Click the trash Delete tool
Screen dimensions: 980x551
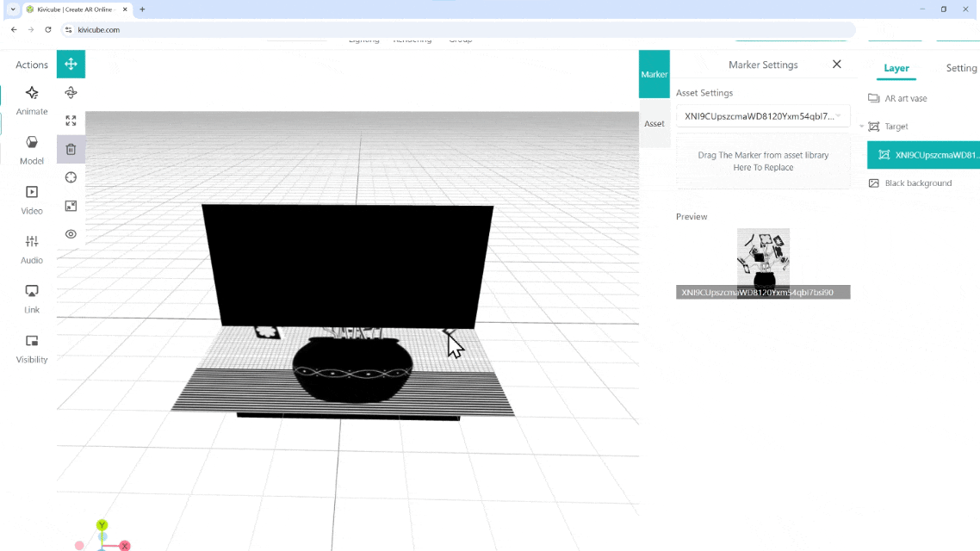71,149
